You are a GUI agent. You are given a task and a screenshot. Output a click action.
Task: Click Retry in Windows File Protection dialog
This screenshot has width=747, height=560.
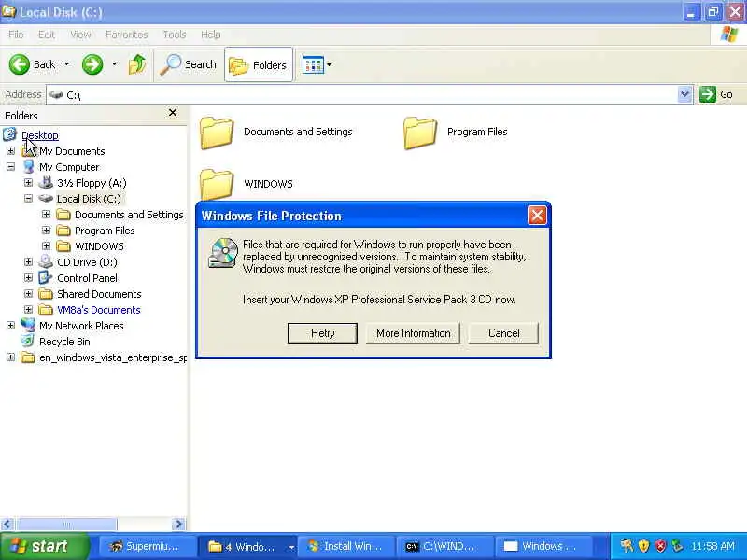point(322,333)
